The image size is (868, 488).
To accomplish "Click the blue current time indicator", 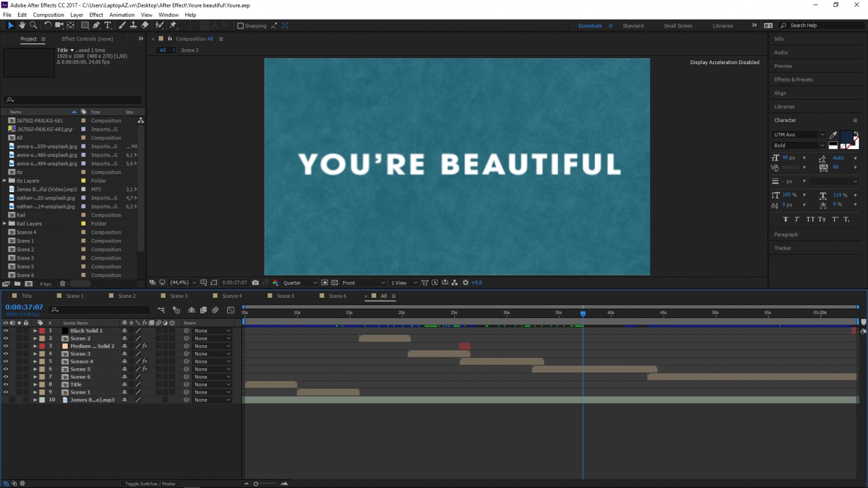I will tap(583, 313).
